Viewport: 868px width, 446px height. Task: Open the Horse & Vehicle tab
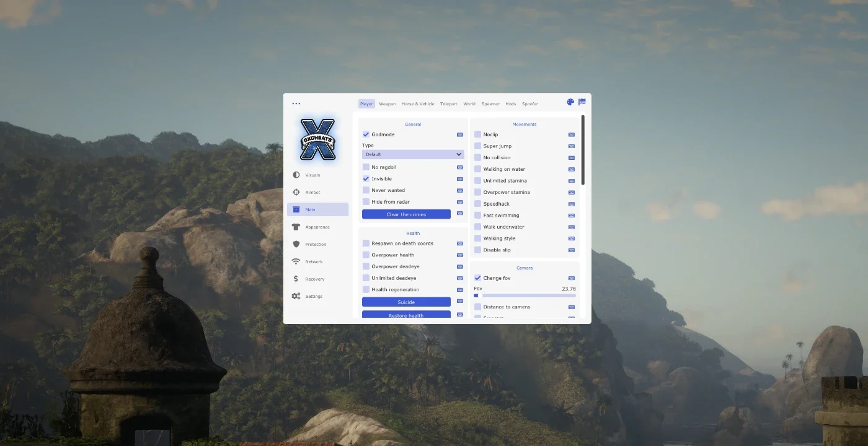click(x=418, y=104)
